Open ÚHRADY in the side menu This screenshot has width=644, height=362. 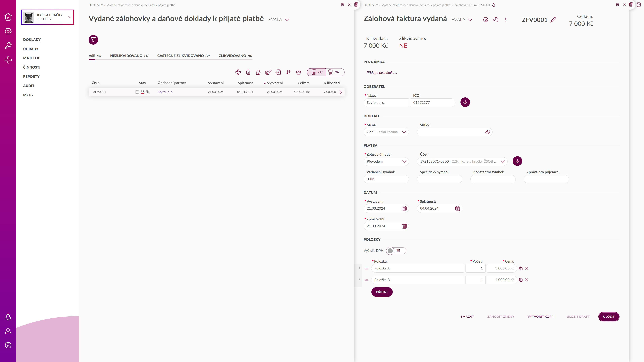[31, 49]
